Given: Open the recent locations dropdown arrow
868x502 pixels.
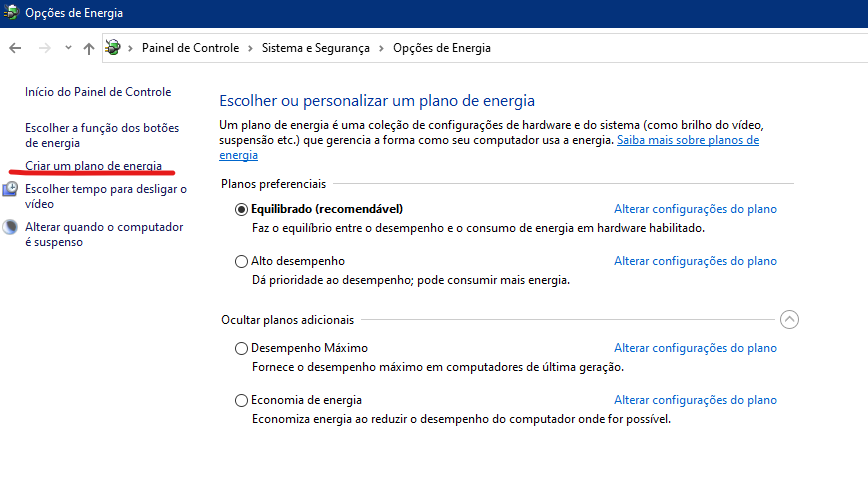Looking at the screenshot, I should 68,48.
